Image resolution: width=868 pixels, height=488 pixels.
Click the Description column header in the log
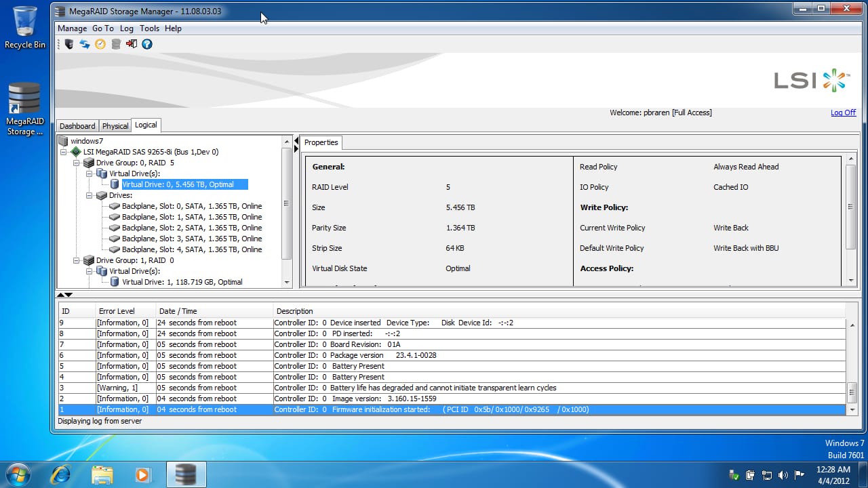click(559, 311)
